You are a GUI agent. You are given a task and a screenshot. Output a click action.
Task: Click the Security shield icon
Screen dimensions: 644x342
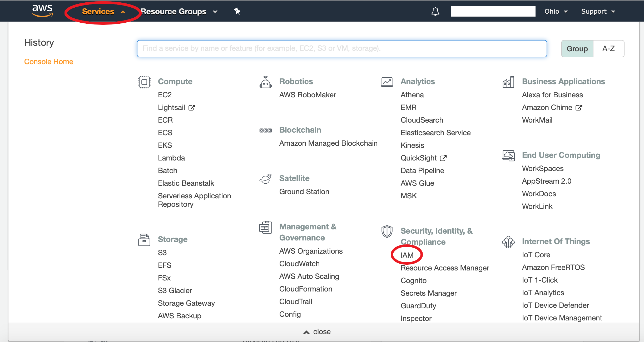tap(387, 231)
